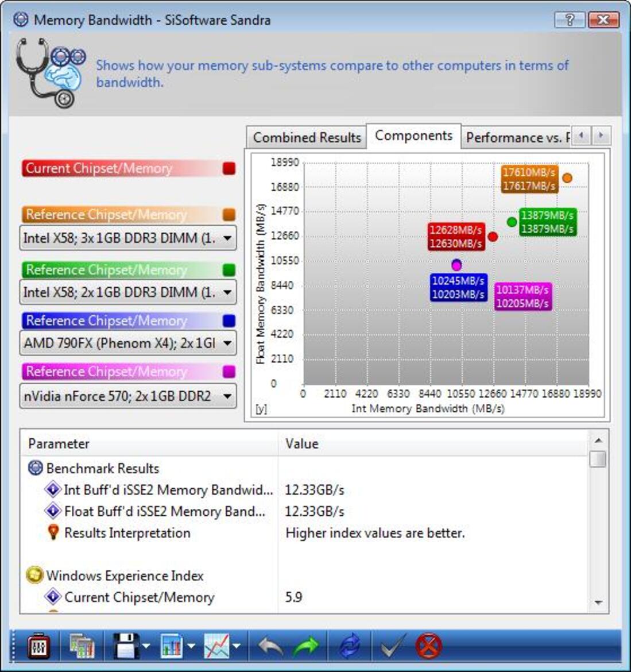Click the line graph icon

[x=217, y=646]
